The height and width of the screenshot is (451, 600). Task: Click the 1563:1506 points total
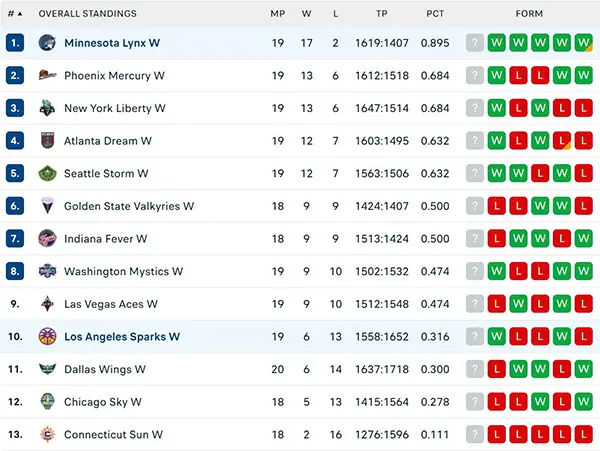[382, 173]
